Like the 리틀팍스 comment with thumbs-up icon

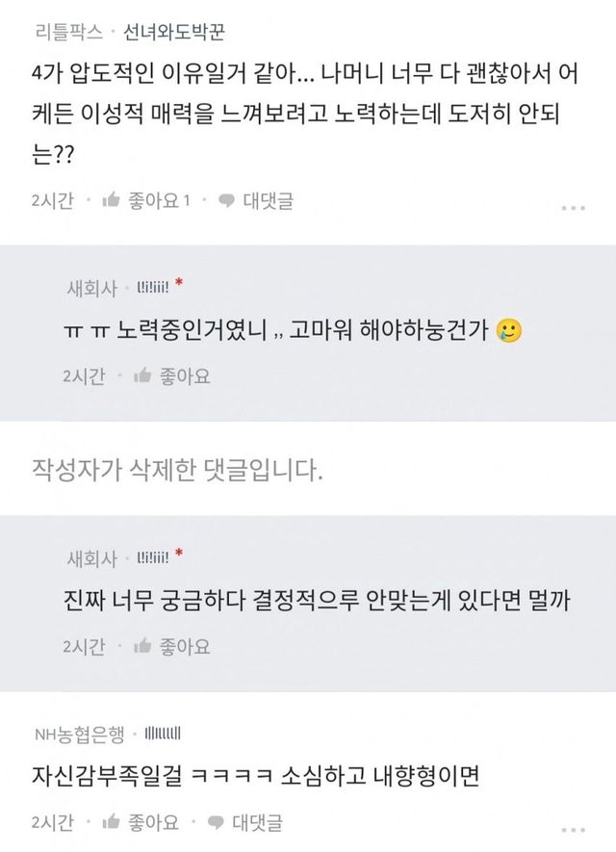[111, 200]
